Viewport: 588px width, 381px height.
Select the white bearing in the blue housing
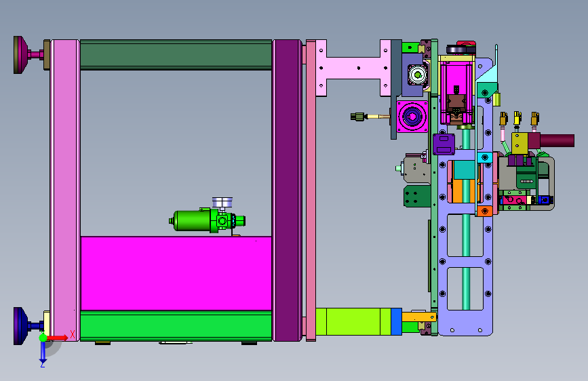(x=417, y=75)
